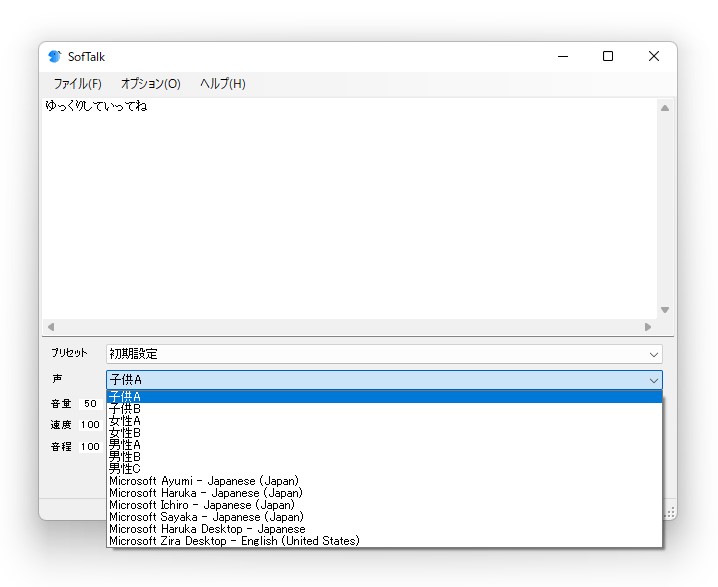Collapse the 声 voice dropdown arrow

pos(653,380)
